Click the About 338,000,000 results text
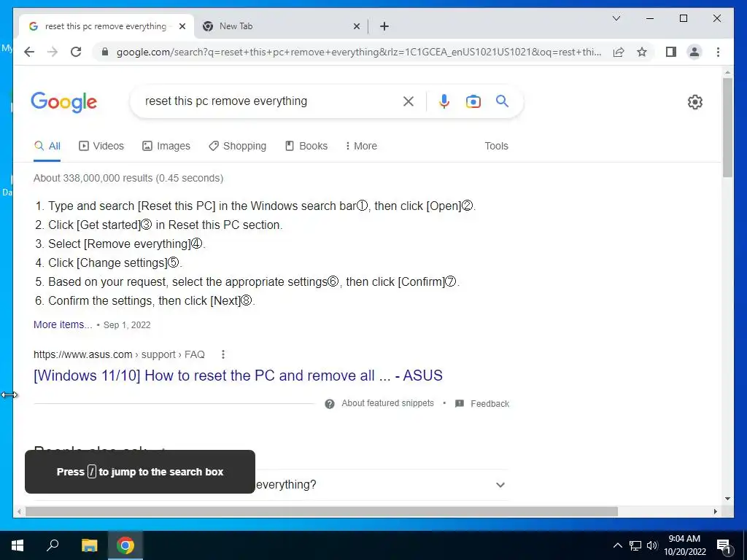Image resolution: width=747 pixels, height=560 pixels. pyautogui.click(x=128, y=178)
